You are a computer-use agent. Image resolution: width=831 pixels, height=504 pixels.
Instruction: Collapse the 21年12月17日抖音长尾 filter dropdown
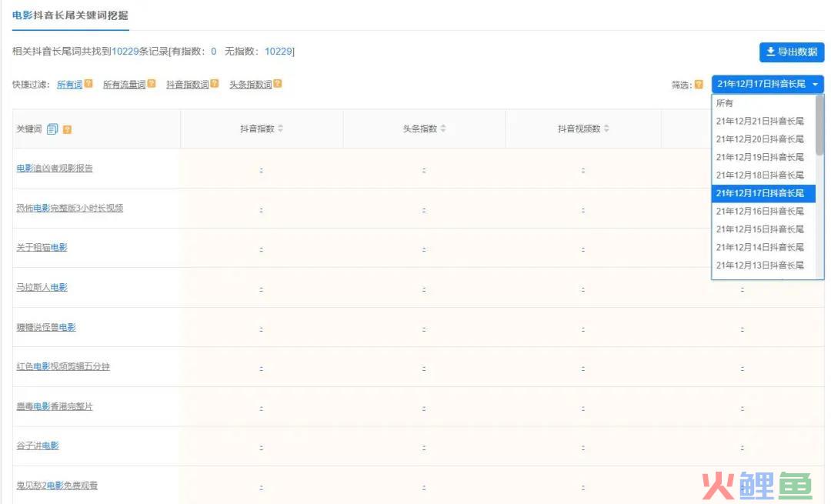[x=767, y=84]
